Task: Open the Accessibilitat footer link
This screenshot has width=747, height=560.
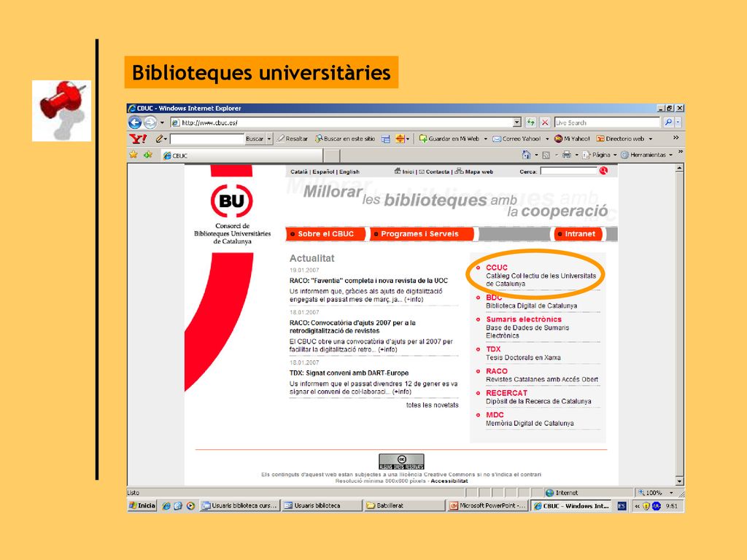Action: [449, 481]
